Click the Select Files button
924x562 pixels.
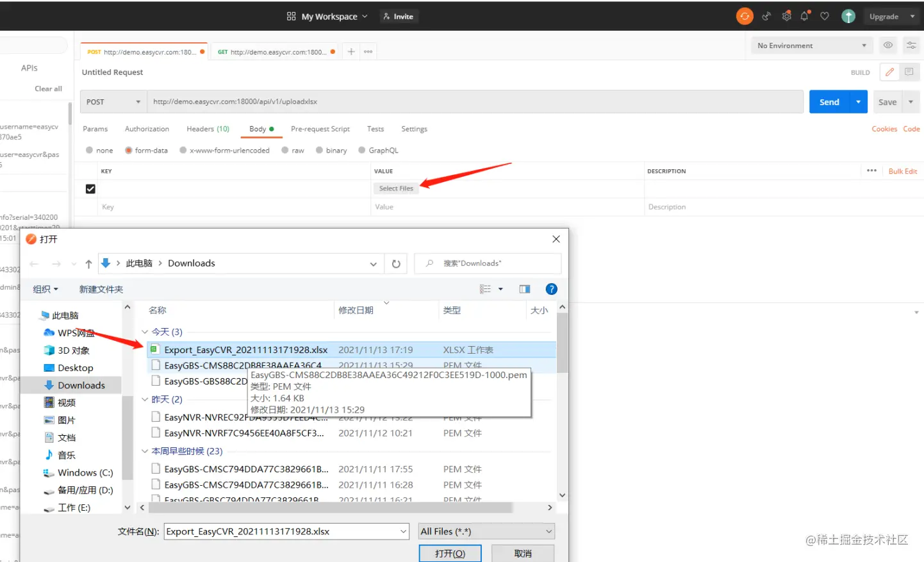pos(396,188)
